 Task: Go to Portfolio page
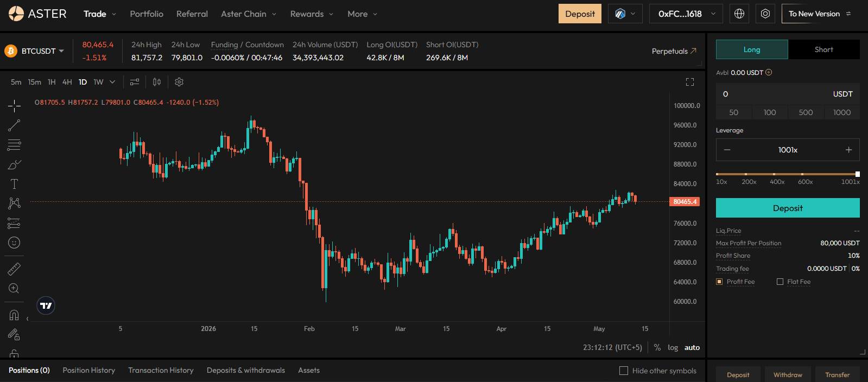147,14
